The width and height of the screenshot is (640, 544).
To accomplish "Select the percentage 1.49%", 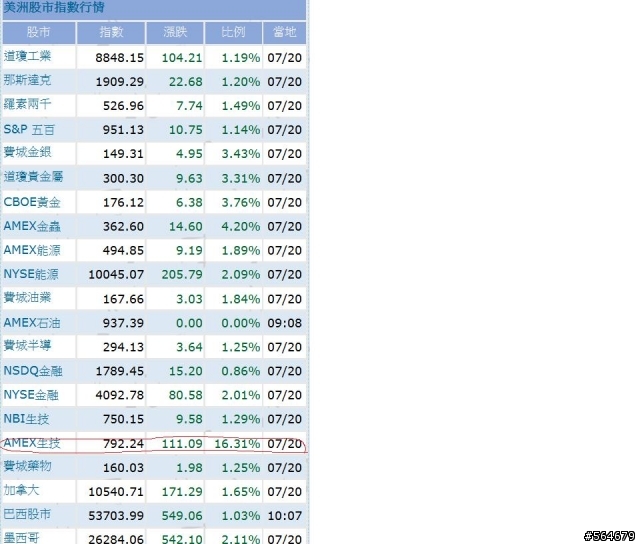I will click(241, 106).
